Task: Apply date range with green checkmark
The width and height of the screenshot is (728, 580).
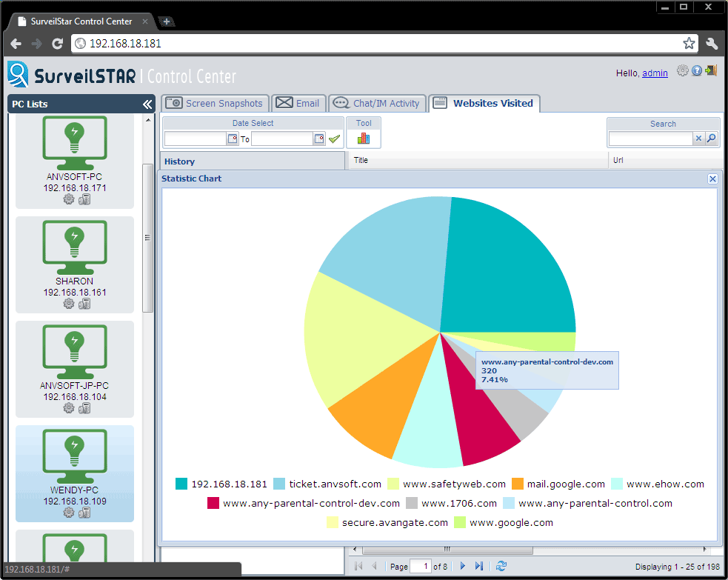Action: pyautogui.click(x=334, y=139)
